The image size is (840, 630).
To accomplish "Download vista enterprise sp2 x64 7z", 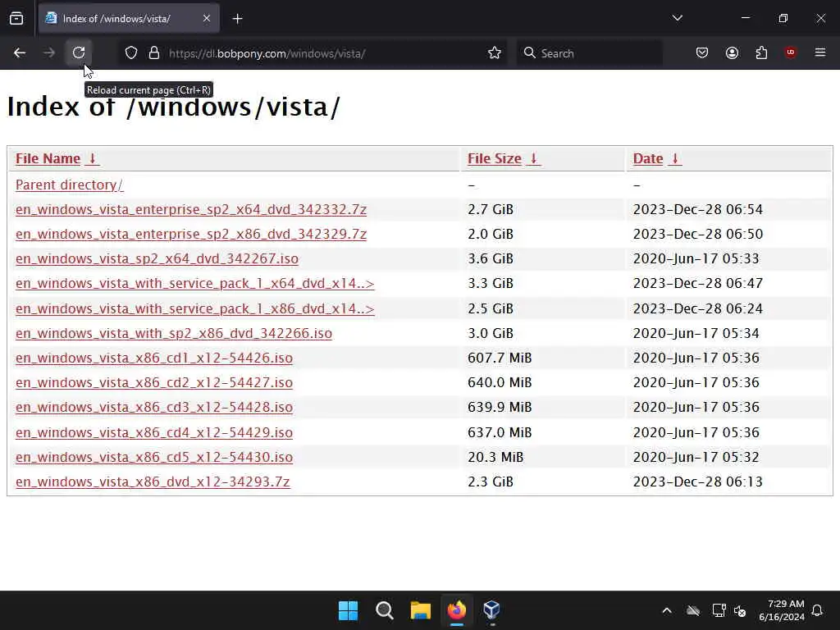I will coord(190,209).
